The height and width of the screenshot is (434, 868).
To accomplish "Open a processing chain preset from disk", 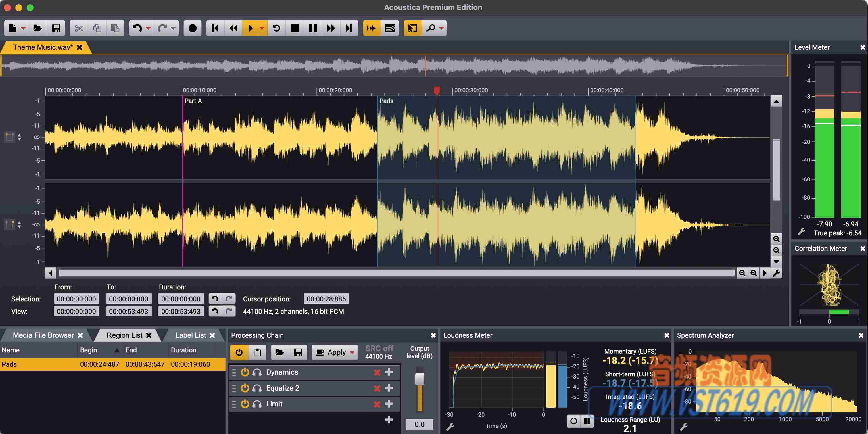I will pyautogui.click(x=280, y=352).
